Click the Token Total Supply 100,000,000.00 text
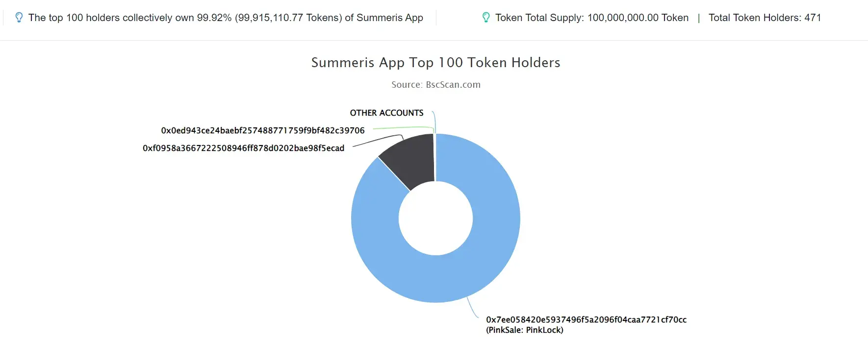 coord(591,18)
